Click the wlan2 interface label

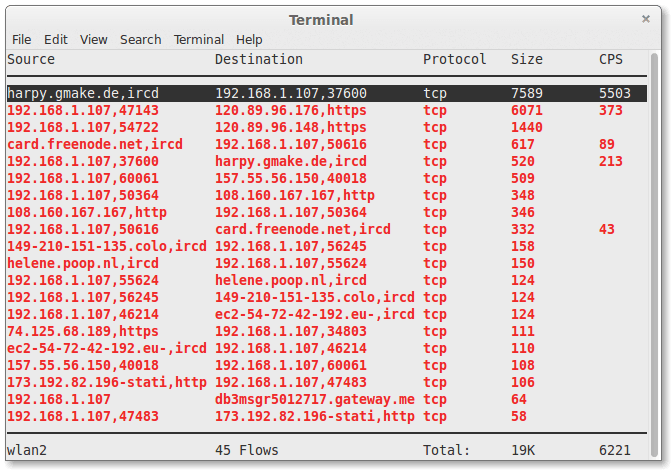click(27, 450)
